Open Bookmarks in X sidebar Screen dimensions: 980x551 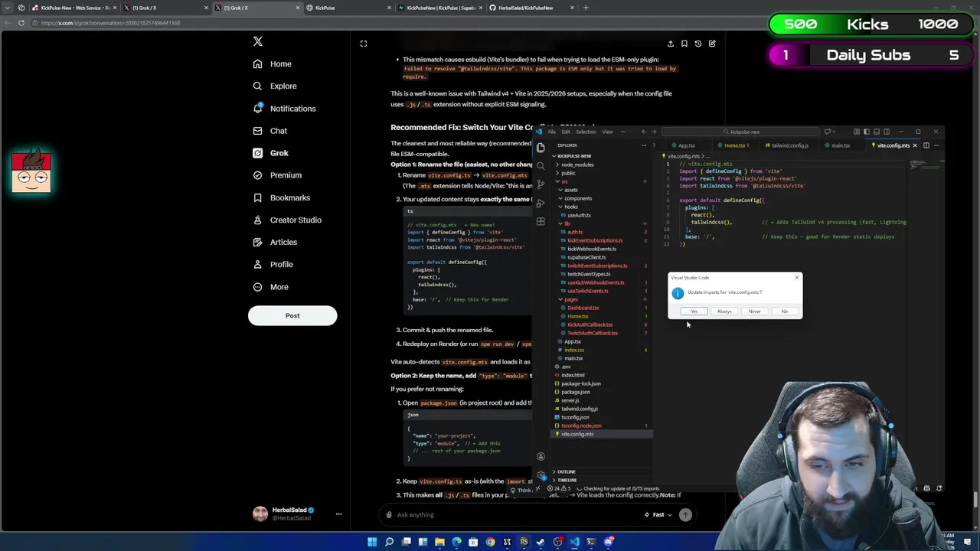282,197
